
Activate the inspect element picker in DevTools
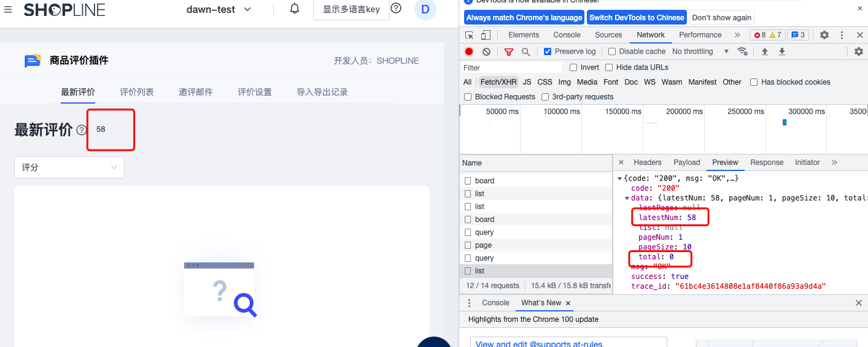(470, 35)
